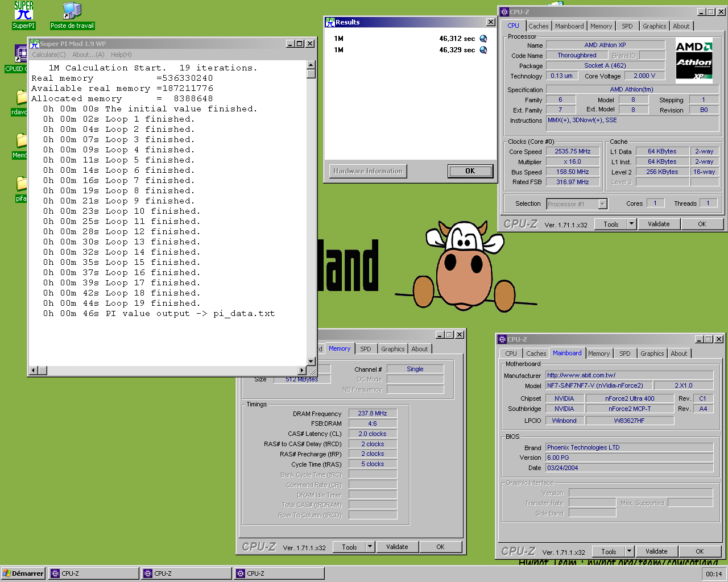Click OK in the Results dialog
728x582 pixels.
click(x=470, y=171)
